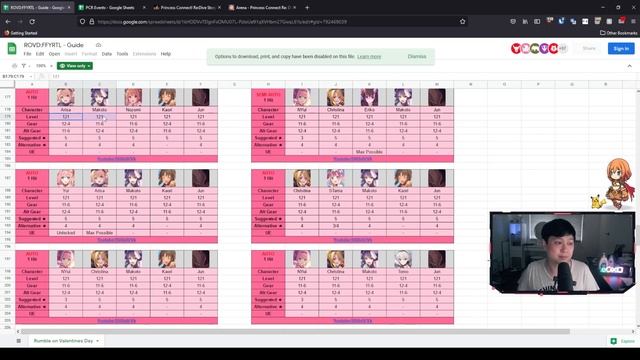Image resolution: width=640 pixels, height=360 pixels.
Task: Go back using the browser back arrow
Action: click(x=8, y=21)
